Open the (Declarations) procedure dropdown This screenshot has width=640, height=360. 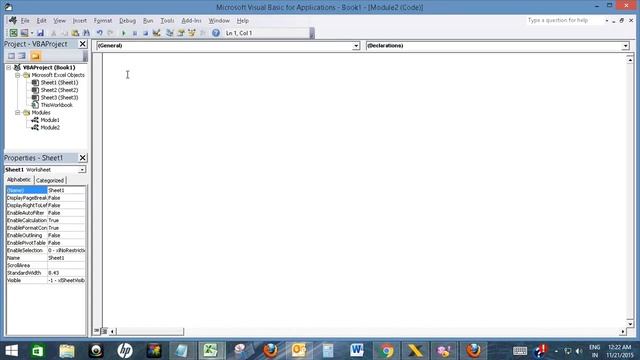[x=625, y=46]
